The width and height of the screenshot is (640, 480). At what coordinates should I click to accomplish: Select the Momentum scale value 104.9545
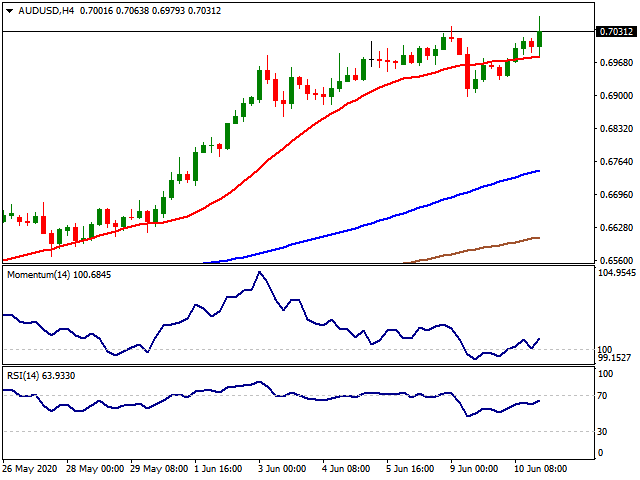[617, 273]
